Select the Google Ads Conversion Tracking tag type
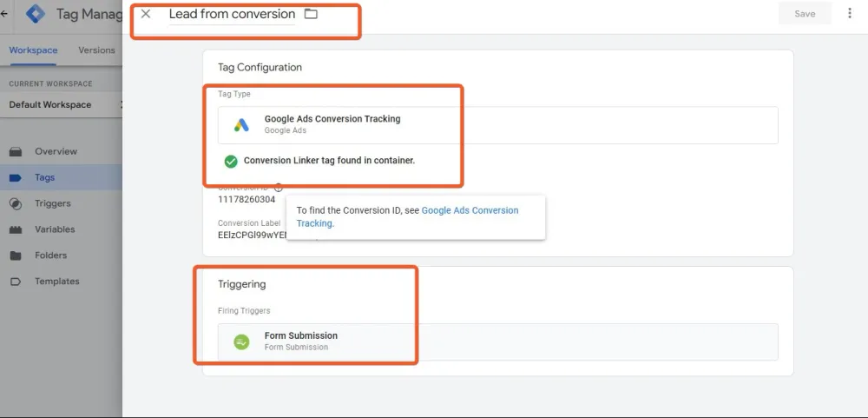The image size is (868, 418). click(497, 125)
